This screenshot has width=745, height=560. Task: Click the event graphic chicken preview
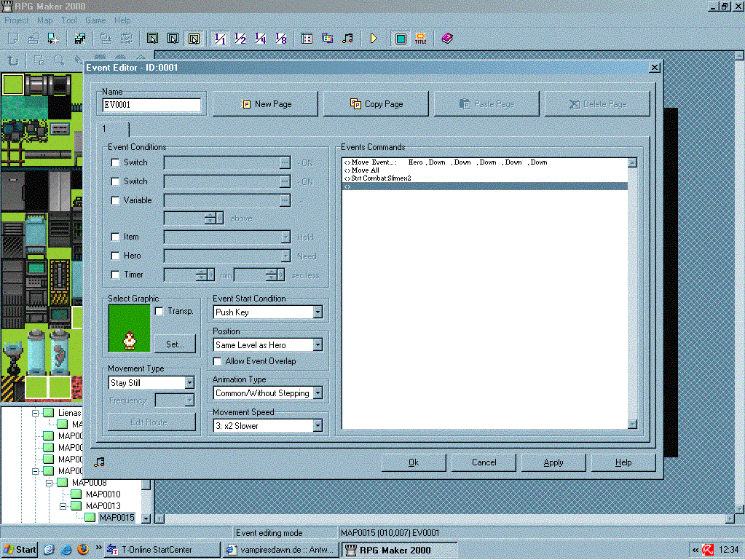[x=129, y=328]
